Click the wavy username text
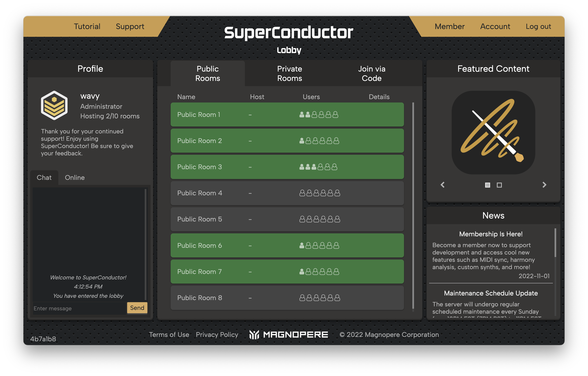The width and height of the screenshot is (588, 376). 90,96
